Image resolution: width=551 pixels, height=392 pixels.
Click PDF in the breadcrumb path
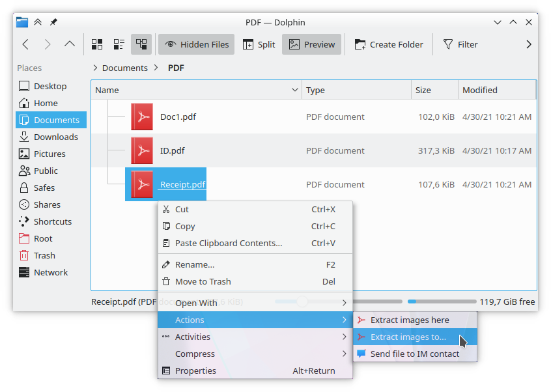point(176,68)
